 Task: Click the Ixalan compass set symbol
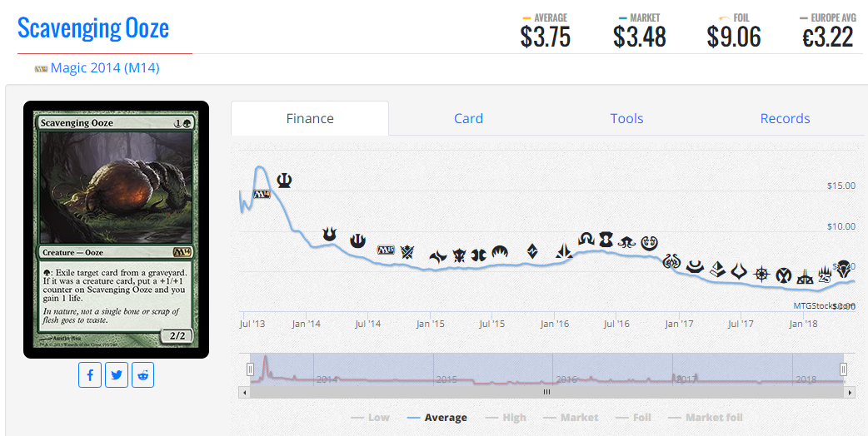pos(761,274)
